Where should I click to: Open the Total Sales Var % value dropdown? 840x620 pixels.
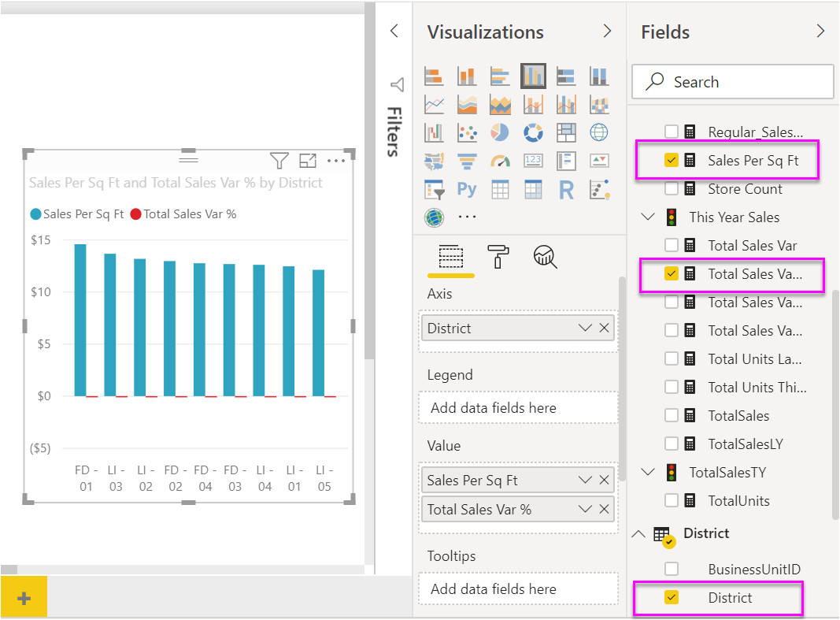tap(584, 509)
